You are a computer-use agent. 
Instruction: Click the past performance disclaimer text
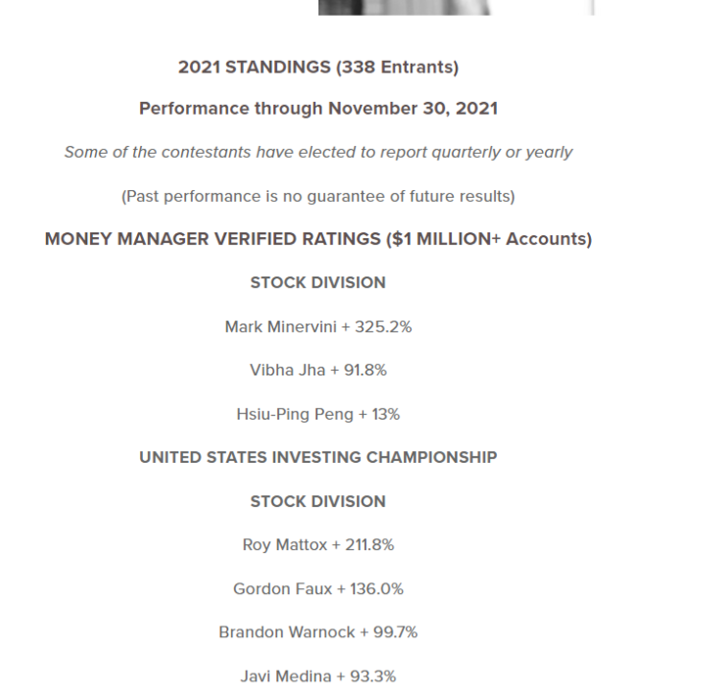click(318, 196)
